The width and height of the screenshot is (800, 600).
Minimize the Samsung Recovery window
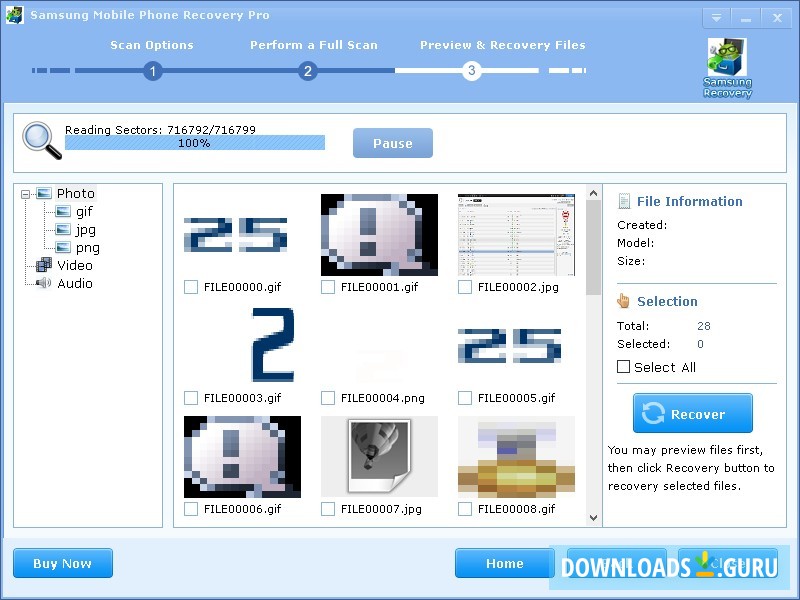[x=746, y=18]
